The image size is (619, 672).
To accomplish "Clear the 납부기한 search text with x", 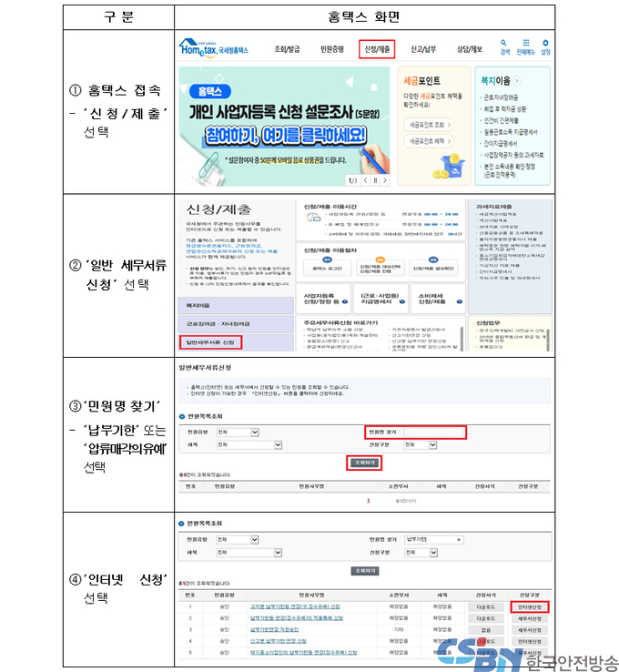I will click(459, 540).
